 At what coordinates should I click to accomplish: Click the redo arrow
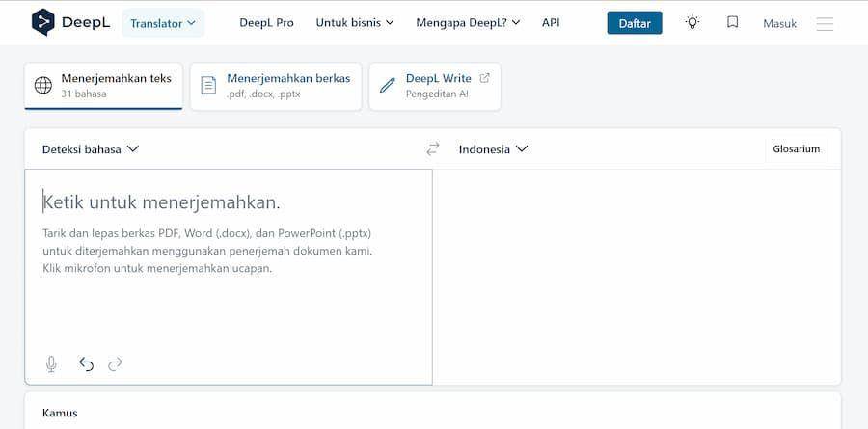coord(115,363)
